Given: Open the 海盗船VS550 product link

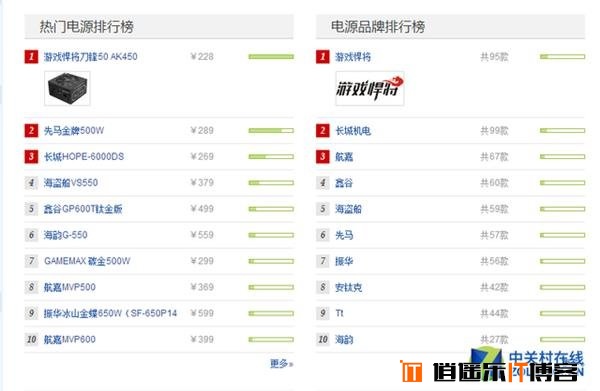Looking at the screenshot, I should tap(71, 182).
